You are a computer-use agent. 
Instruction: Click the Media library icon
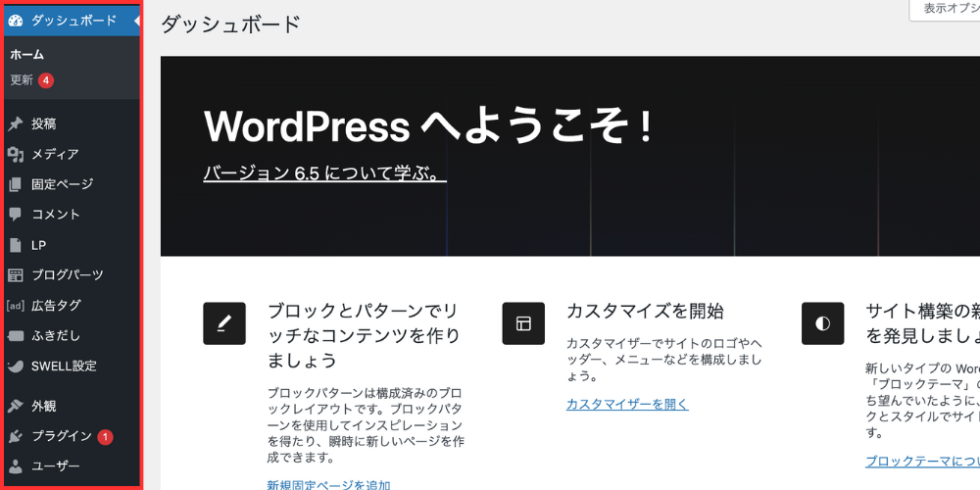pyautogui.click(x=16, y=155)
